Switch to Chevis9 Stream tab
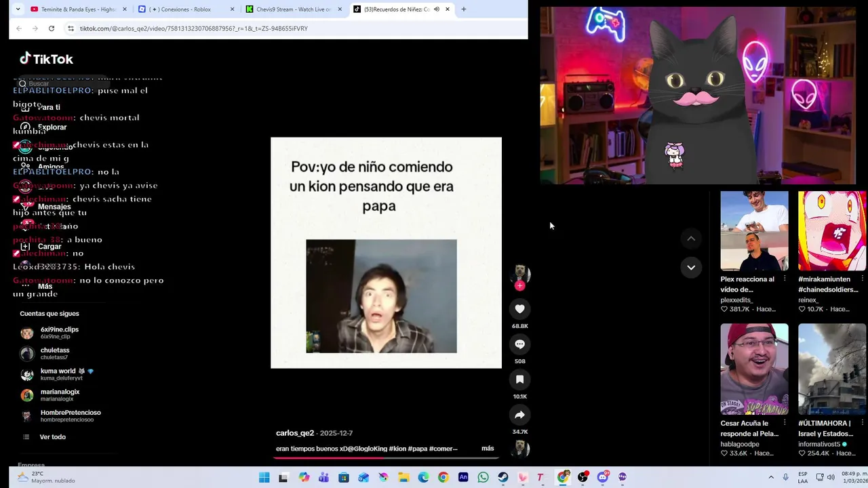This screenshot has height=488, width=868. click(x=294, y=9)
